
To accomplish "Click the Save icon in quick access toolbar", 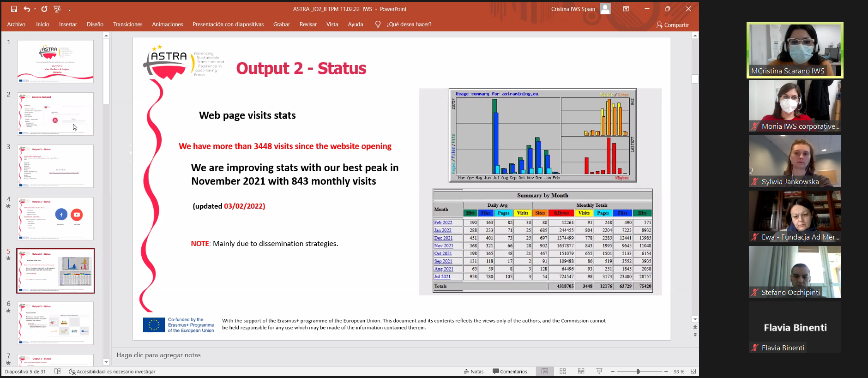I will 14,9.
